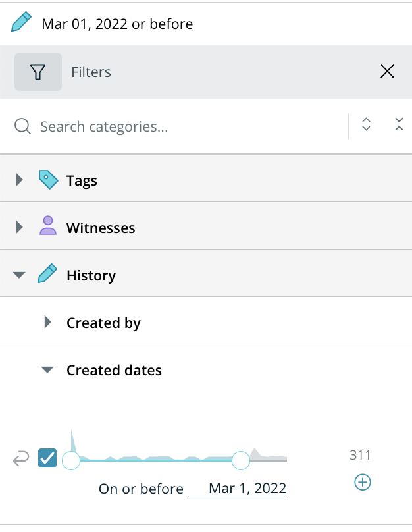Click the reset arrow beside date checkbox
This screenshot has height=532, width=412.
pos(21,458)
